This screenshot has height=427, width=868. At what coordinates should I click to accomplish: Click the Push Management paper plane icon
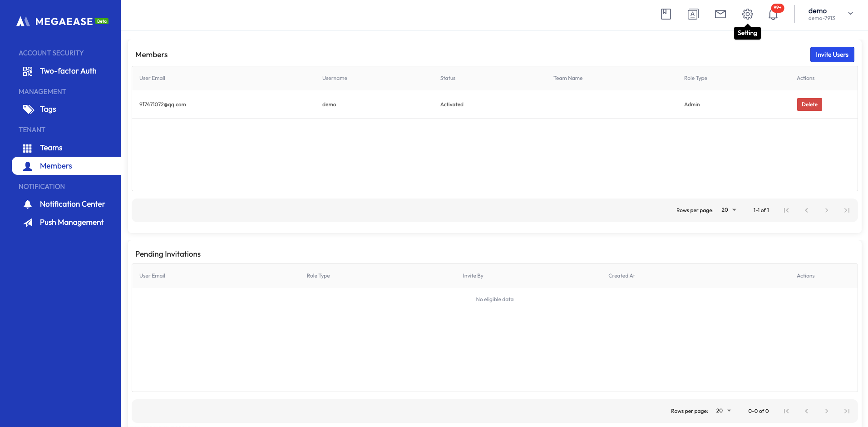(28, 223)
